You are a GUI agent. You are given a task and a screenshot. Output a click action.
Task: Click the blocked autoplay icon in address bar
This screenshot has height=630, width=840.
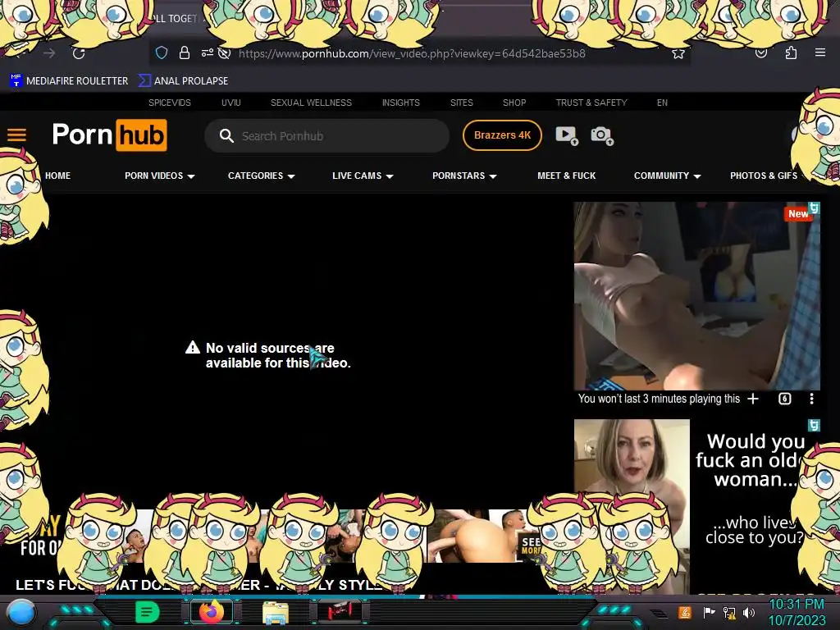(225, 53)
